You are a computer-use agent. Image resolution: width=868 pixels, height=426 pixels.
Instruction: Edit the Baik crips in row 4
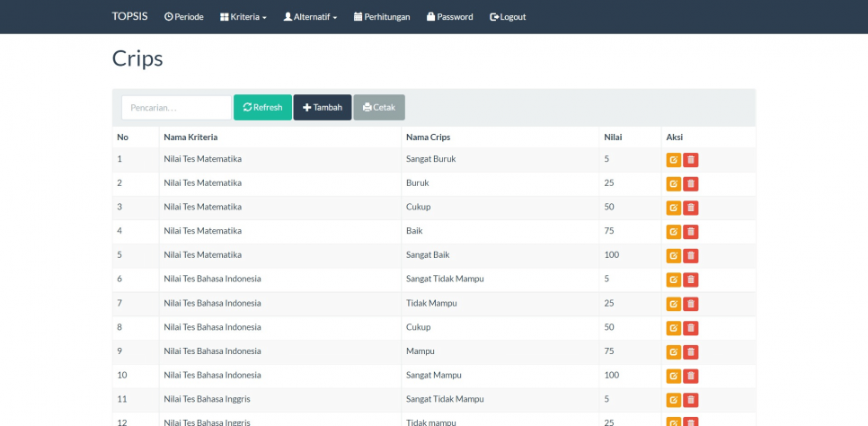(673, 232)
